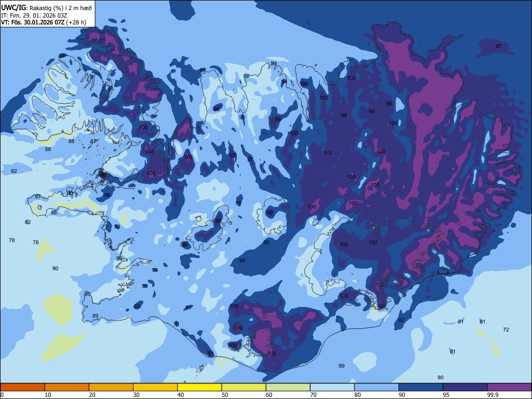
Task: Click the pale blue 70–80 legend swatch
Action: pyautogui.click(x=332, y=387)
